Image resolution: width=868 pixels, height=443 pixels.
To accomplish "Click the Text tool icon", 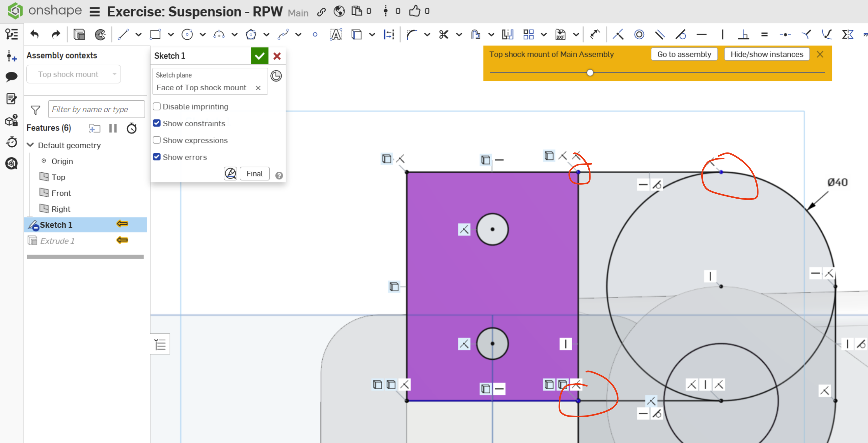I will pos(336,34).
